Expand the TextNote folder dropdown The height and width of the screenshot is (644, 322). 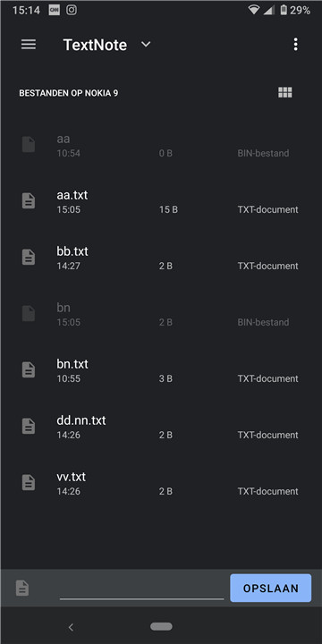[x=146, y=45]
